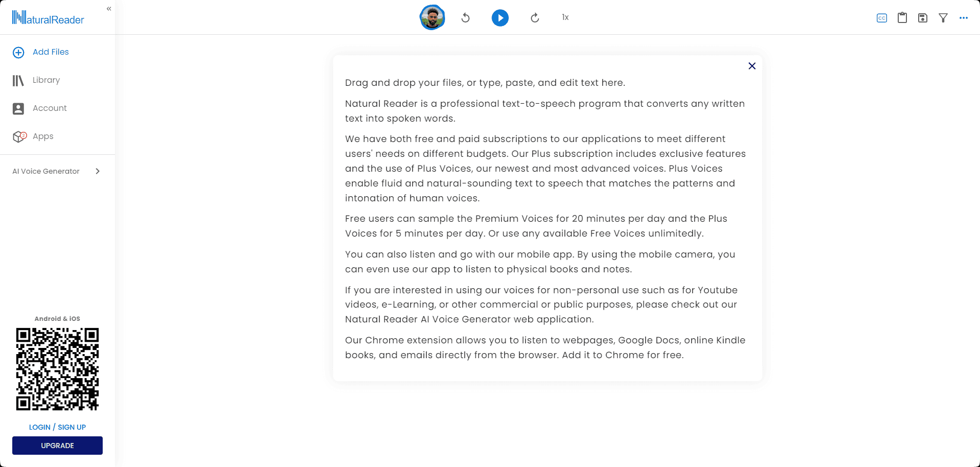Click the NaturalReader logo
980x467 pixels.
48,18
